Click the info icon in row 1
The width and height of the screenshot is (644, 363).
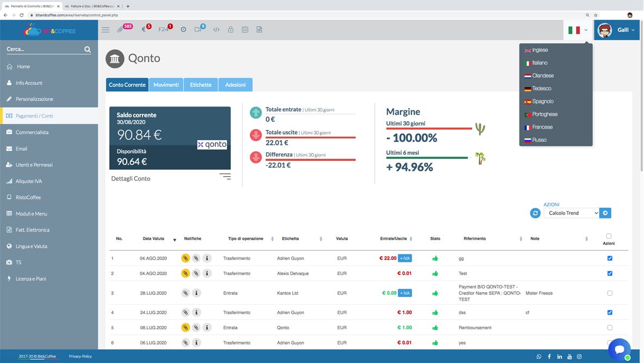[207, 258]
